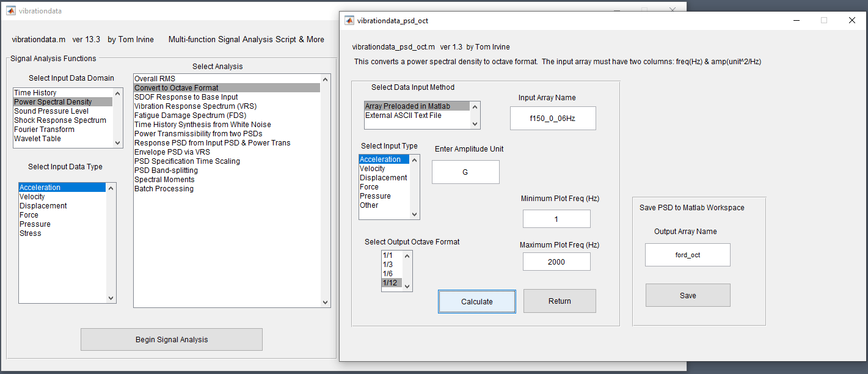Screen dimensions: 868x374
Task: Choose Envelope PSD via VRS
Action: click(x=227, y=152)
